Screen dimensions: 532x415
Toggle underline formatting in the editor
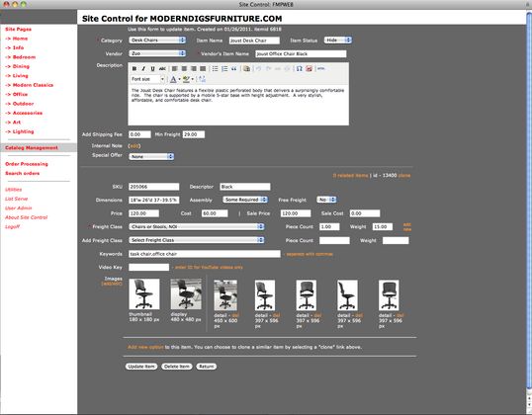(x=152, y=69)
